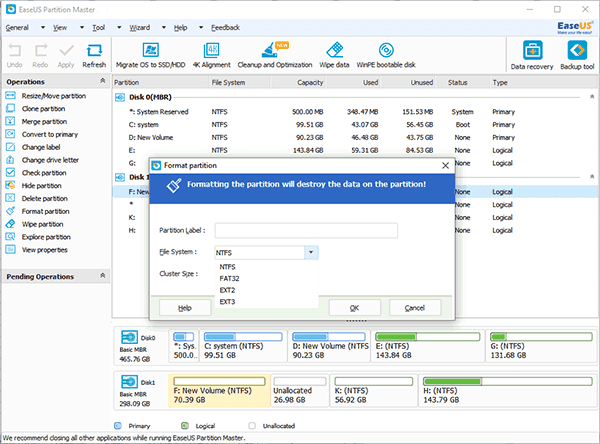Select H: (NTFS) block in disk map
The image size is (600, 444).
(507, 391)
